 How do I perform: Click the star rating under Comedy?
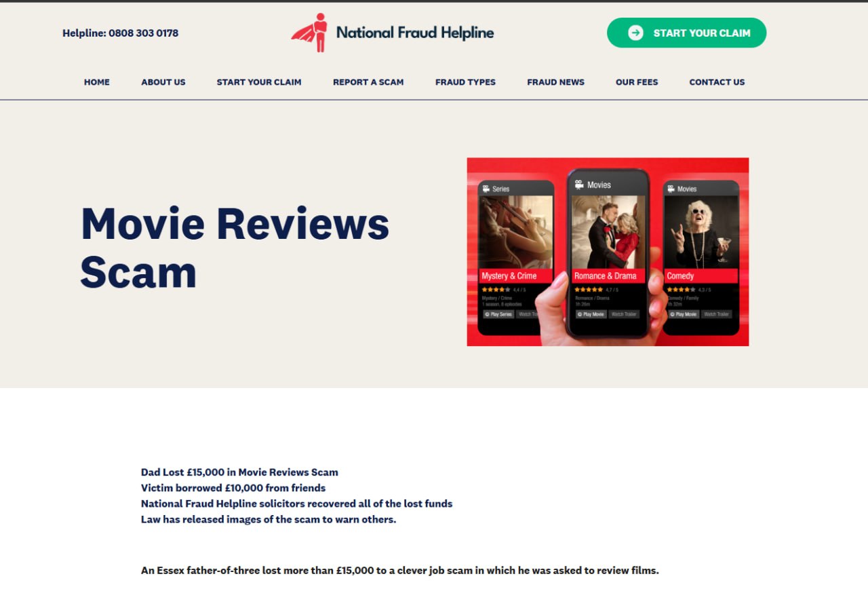(x=681, y=290)
